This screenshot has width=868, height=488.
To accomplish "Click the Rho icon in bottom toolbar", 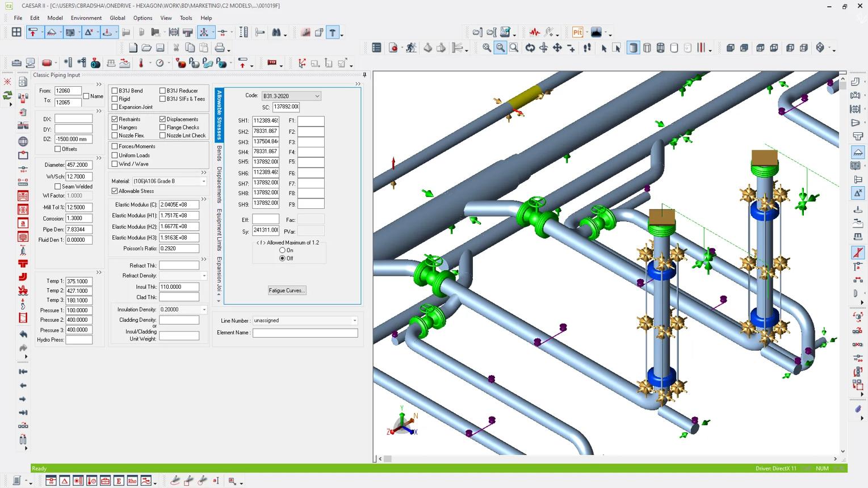I will point(132,481).
